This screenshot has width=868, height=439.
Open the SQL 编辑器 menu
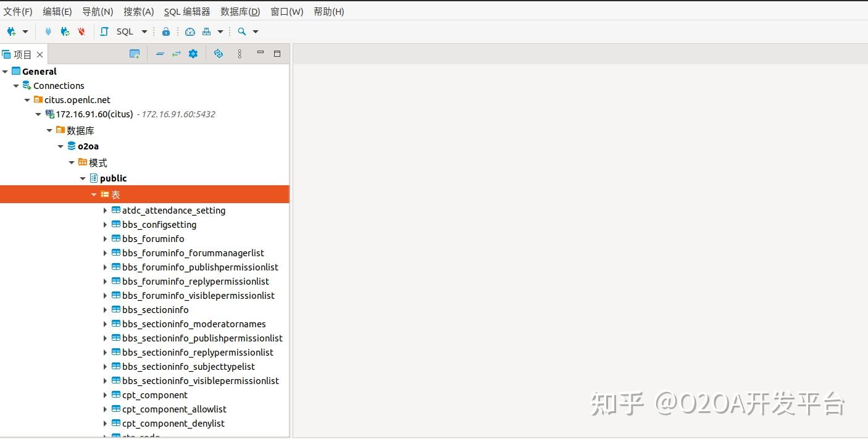pyautogui.click(x=186, y=11)
